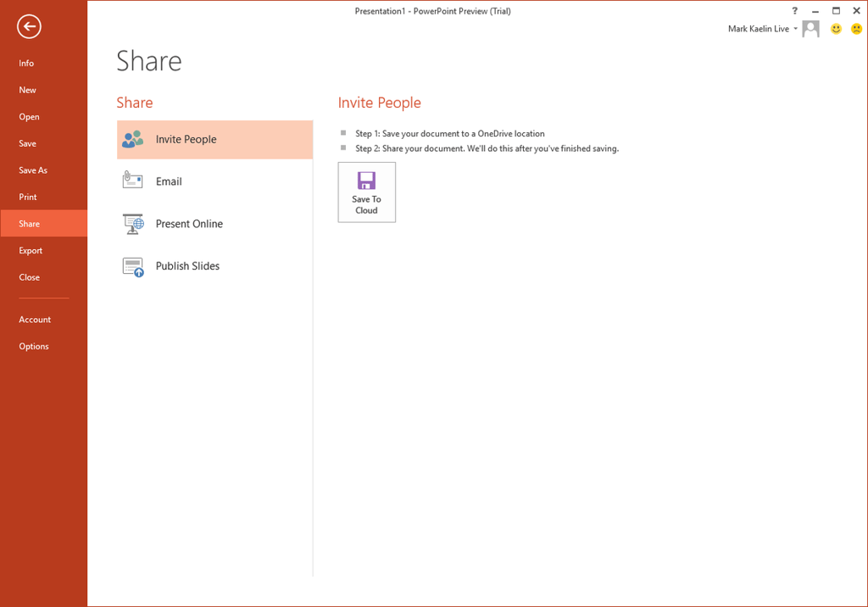This screenshot has width=868, height=607.
Task: Click the red Share section heading
Action: pyautogui.click(x=135, y=103)
